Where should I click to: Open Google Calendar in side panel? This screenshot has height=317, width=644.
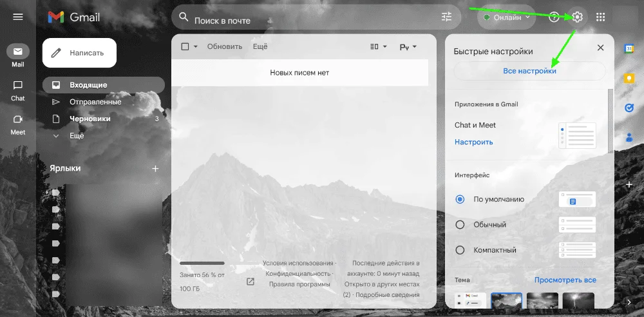point(629,48)
